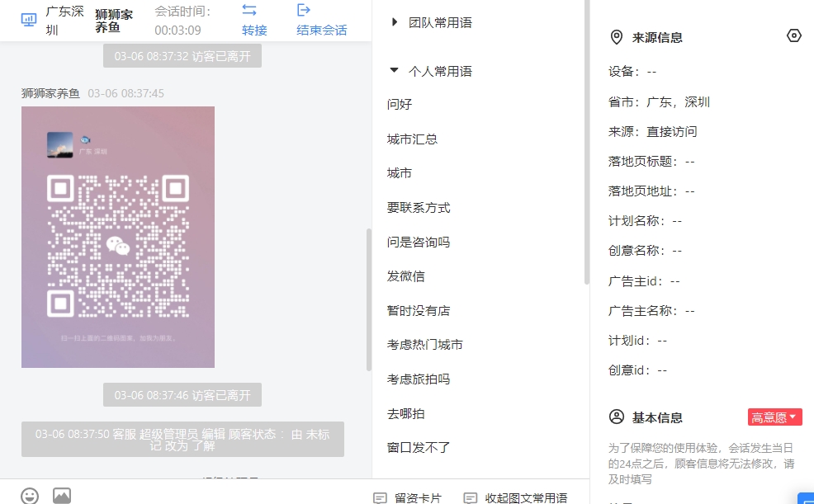The image size is (814, 504).
Task: Select the 城市 quick phrase
Action: click(400, 173)
